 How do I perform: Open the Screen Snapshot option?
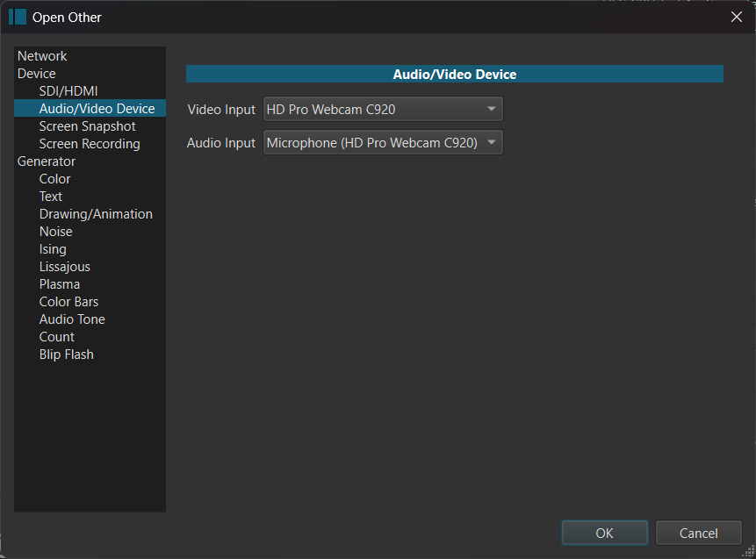tap(88, 126)
